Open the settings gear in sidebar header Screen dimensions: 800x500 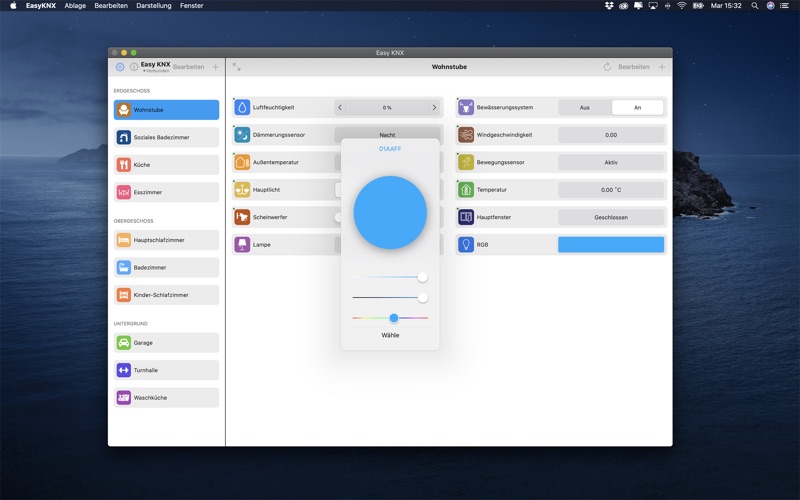point(120,67)
